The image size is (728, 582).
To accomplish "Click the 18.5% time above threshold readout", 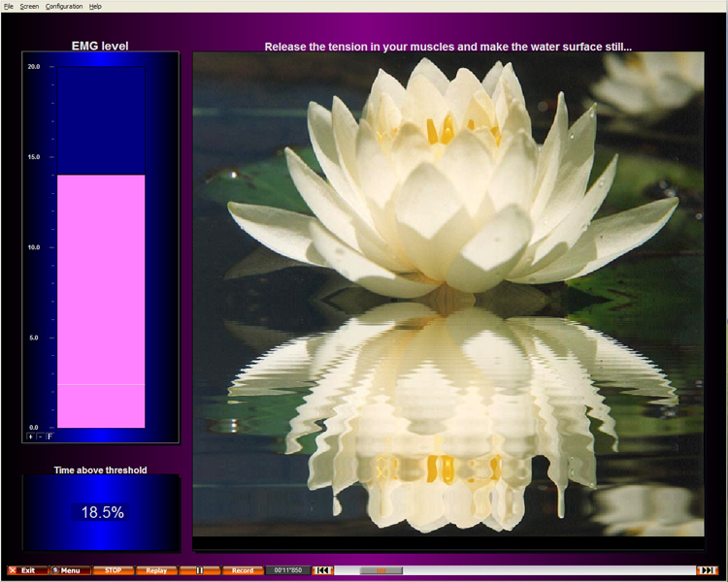I will [102, 512].
